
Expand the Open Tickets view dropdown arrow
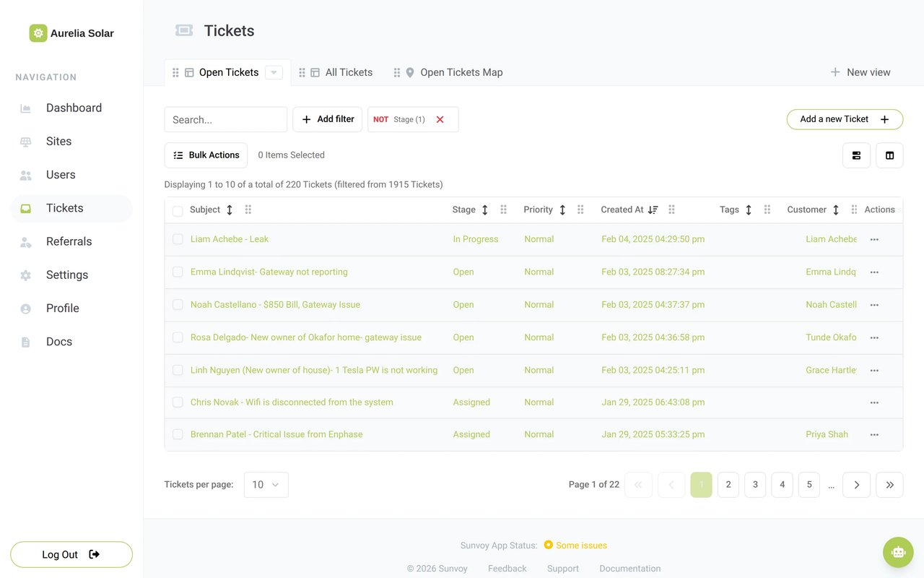click(274, 72)
